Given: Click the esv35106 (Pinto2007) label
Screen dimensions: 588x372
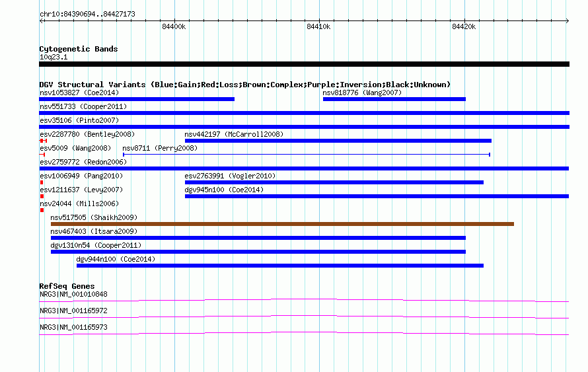Looking at the screenshot, I should 79,120.
